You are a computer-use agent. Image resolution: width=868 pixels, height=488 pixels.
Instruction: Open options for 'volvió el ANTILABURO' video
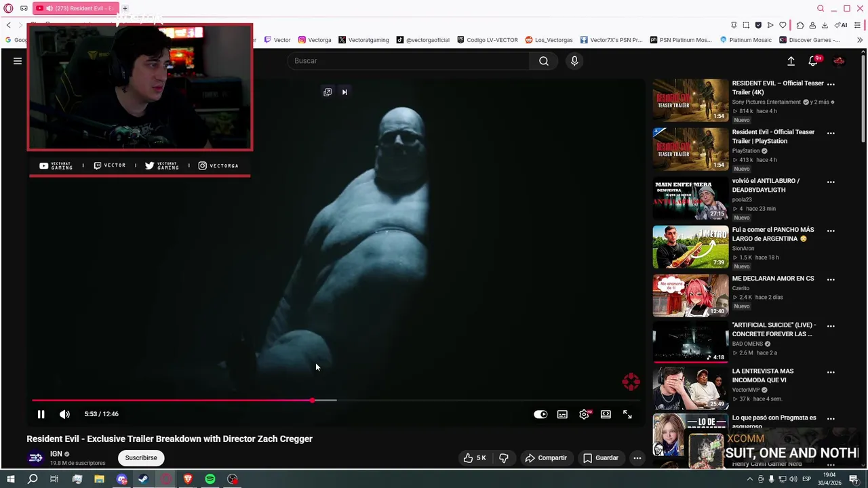831,182
